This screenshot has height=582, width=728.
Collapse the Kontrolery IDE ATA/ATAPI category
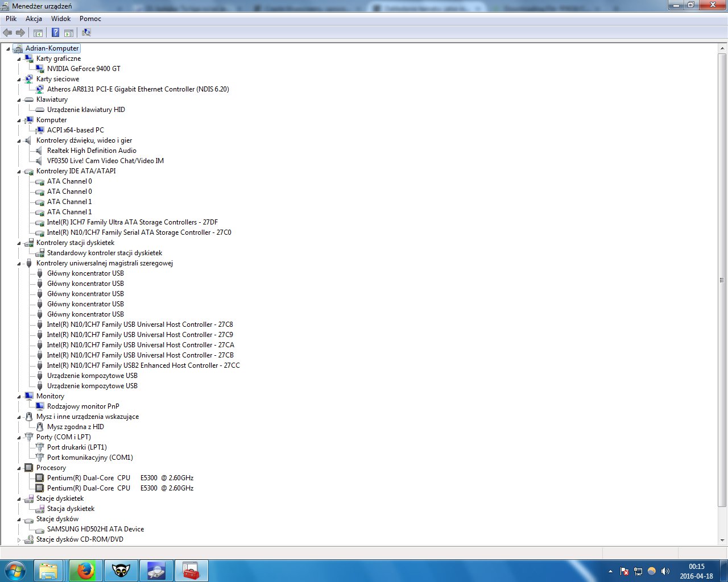click(x=19, y=172)
